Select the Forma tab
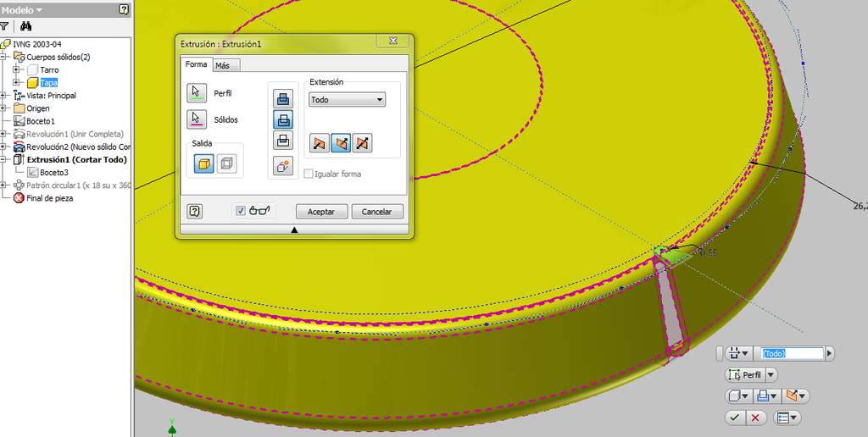 196,64
